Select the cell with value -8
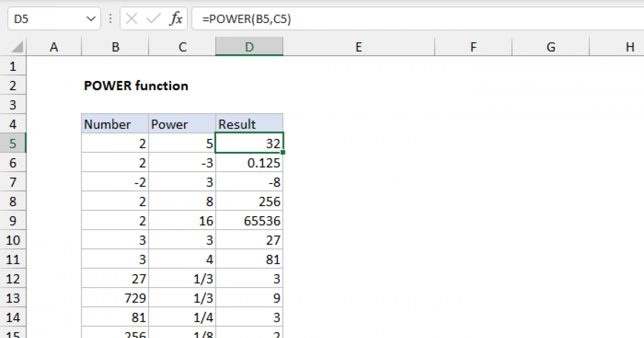This screenshot has width=644, height=338. (x=249, y=182)
